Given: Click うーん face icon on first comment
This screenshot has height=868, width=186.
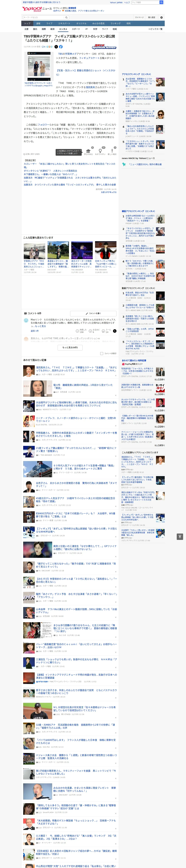Looking at the screenshot, I should click(x=104, y=331).
